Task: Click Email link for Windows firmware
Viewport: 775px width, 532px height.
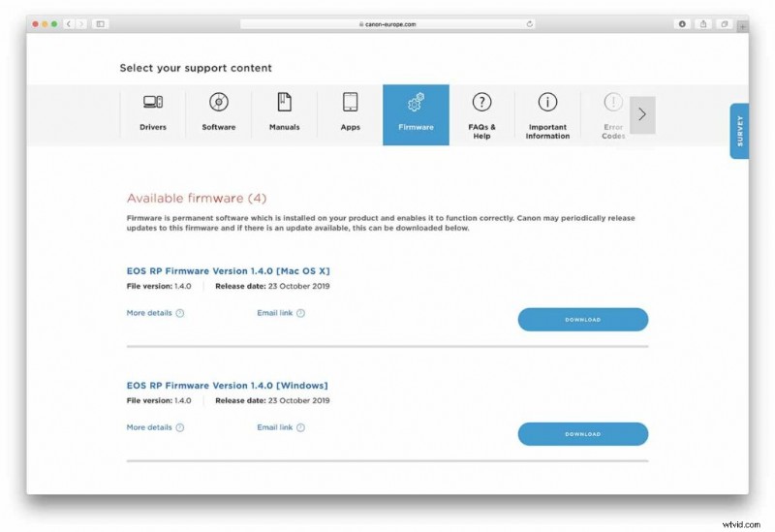Action: click(x=280, y=427)
